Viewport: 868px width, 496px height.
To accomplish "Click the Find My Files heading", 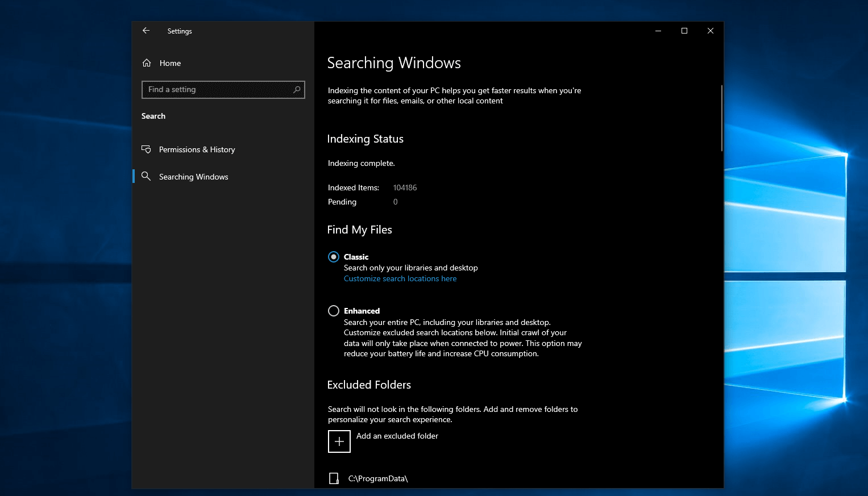I will pyautogui.click(x=360, y=230).
